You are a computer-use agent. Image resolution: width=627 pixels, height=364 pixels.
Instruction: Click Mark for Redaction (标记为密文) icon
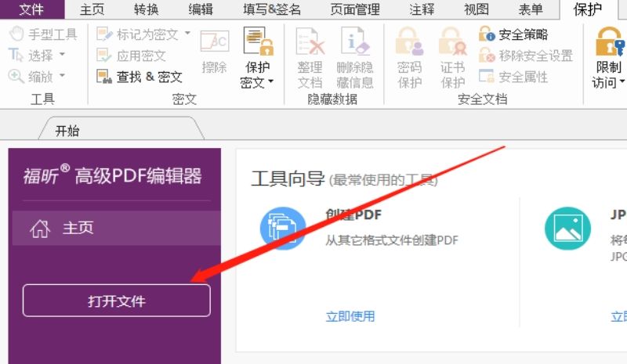pyautogui.click(x=104, y=34)
